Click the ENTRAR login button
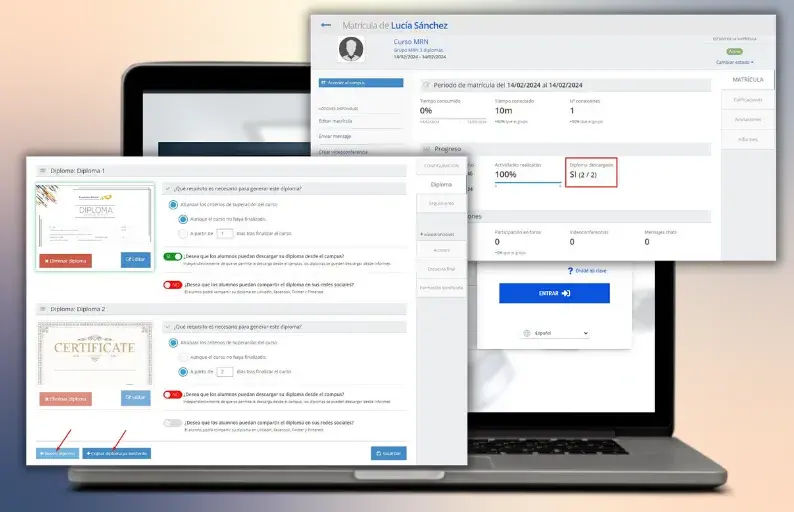 coord(554,293)
